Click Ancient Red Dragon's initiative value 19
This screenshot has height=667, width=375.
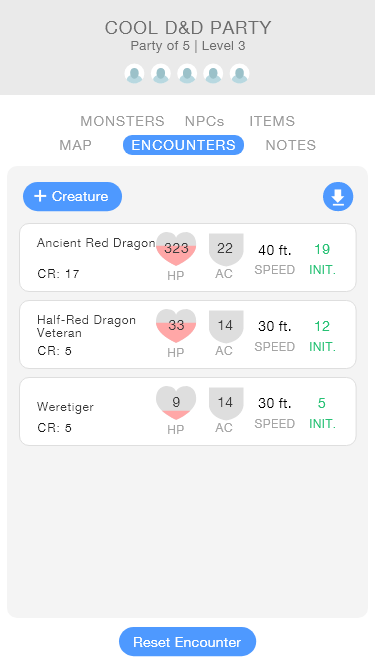pyautogui.click(x=322, y=249)
